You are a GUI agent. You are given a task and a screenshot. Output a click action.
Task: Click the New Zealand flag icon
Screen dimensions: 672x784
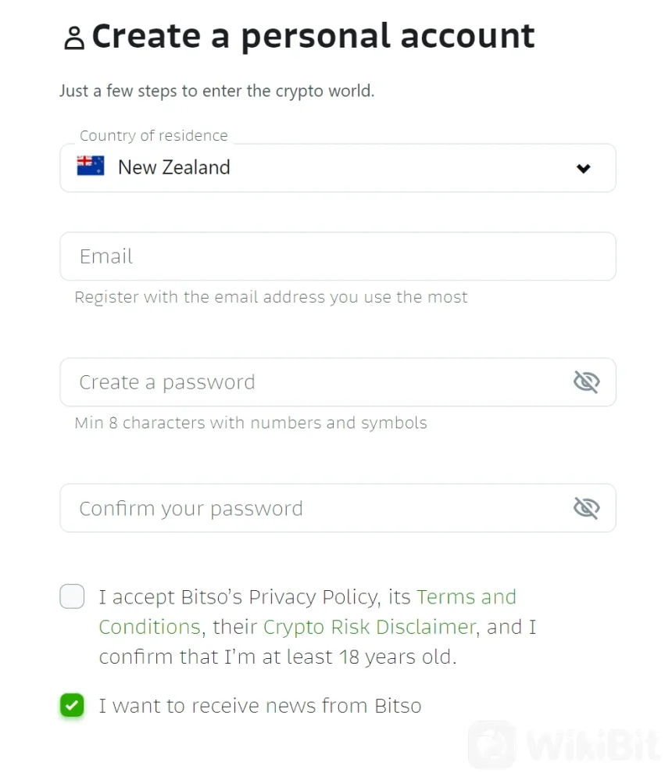click(x=91, y=166)
